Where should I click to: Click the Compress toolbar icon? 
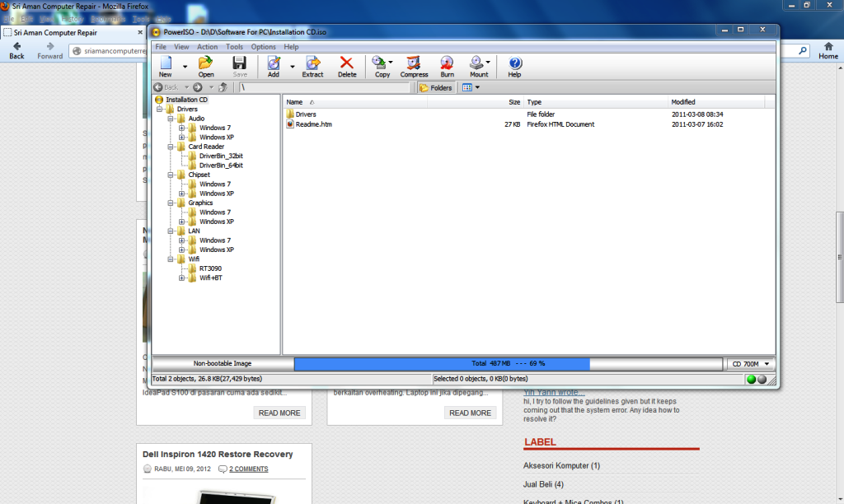pyautogui.click(x=414, y=63)
